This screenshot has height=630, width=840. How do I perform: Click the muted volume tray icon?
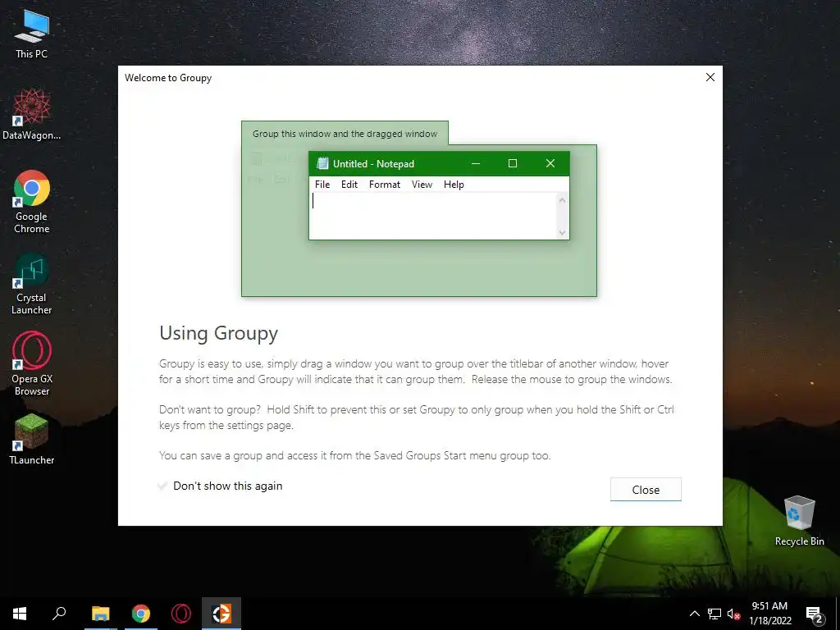733,614
